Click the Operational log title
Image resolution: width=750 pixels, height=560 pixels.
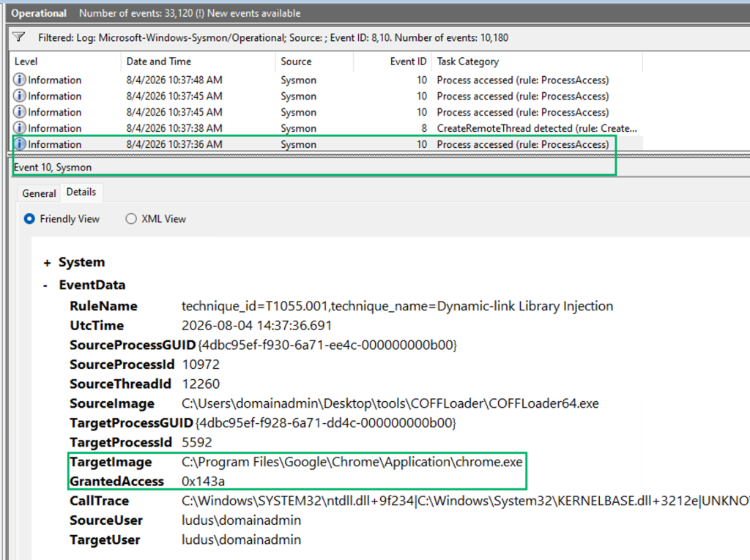click(x=39, y=13)
